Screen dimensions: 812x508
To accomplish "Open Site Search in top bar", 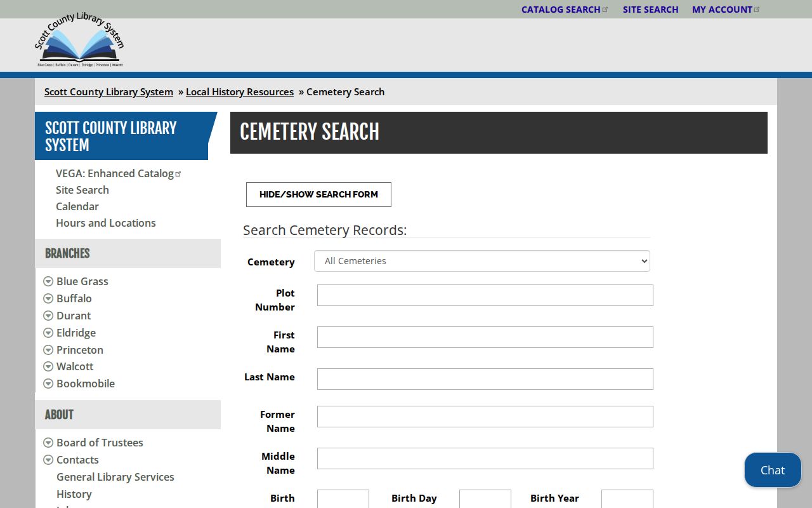I will (x=650, y=10).
